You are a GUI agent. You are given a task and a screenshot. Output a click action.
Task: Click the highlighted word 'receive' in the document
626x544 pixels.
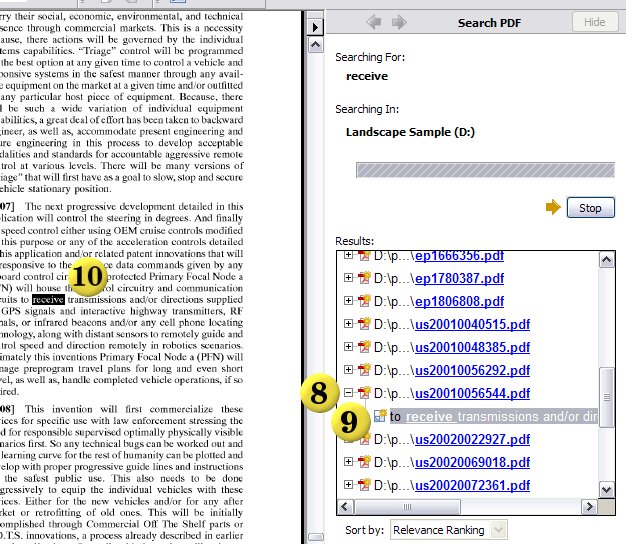click(x=48, y=299)
